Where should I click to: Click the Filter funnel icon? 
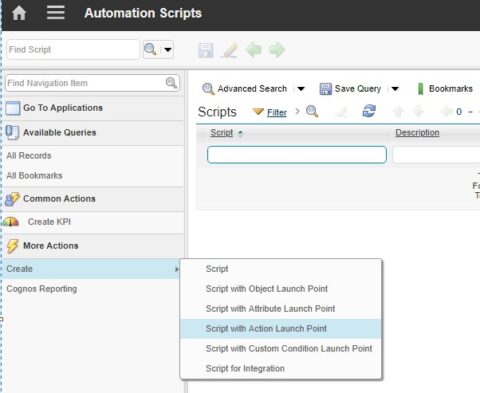click(258, 112)
